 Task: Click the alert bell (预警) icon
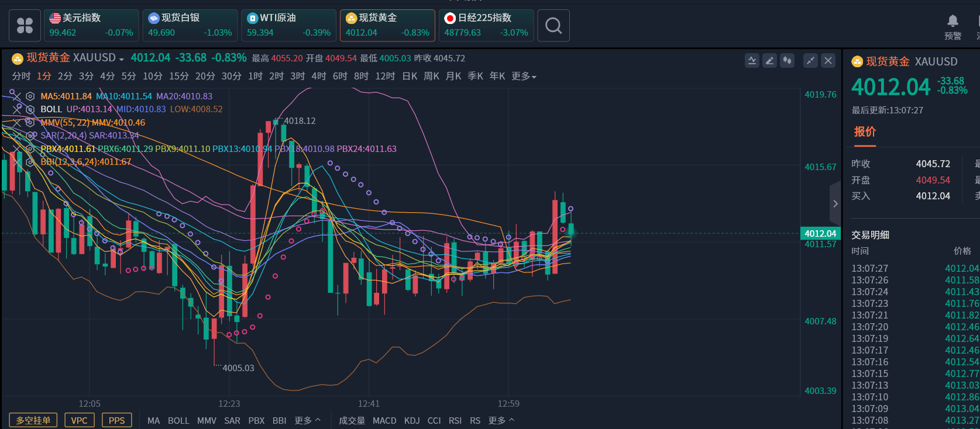tap(953, 22)
